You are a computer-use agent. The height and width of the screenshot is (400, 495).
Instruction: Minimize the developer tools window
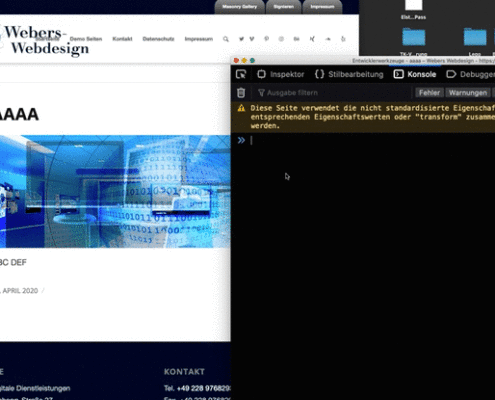(x=244, y=60)
